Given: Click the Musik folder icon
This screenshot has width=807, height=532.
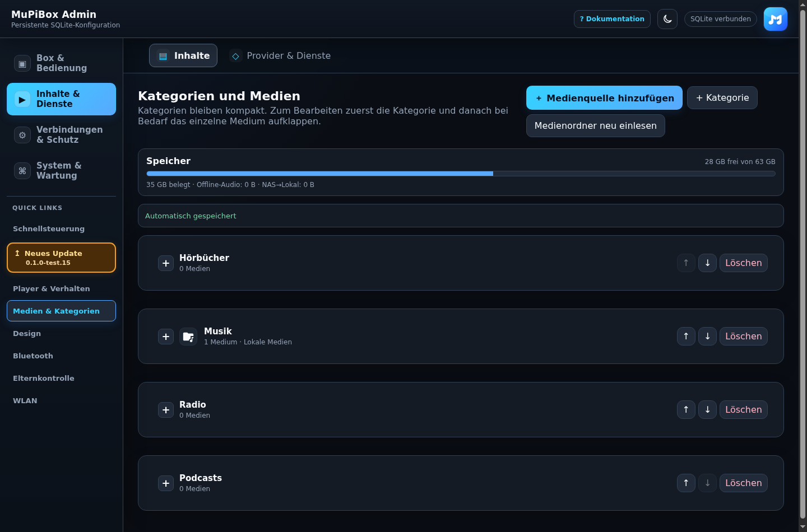Looking at the screenshot, I should point(188,337).
